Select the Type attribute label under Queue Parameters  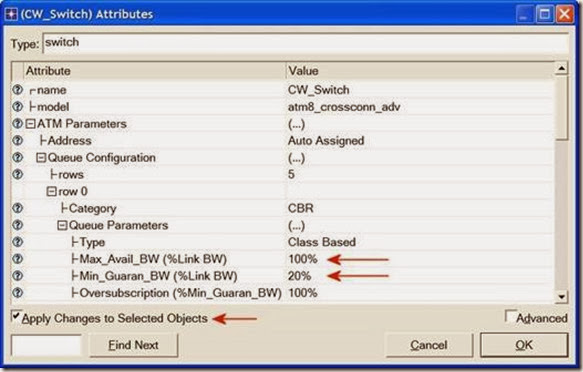93,242
